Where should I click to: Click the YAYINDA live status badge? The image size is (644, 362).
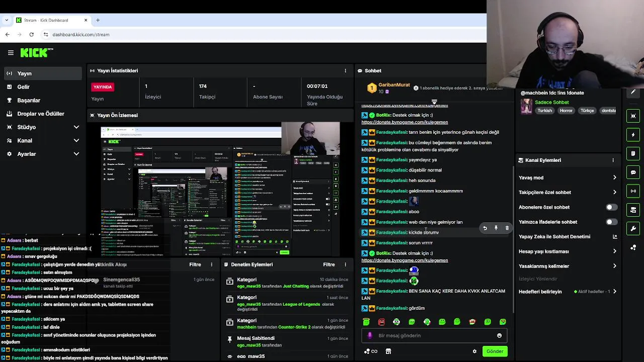(x=103, y=87)
